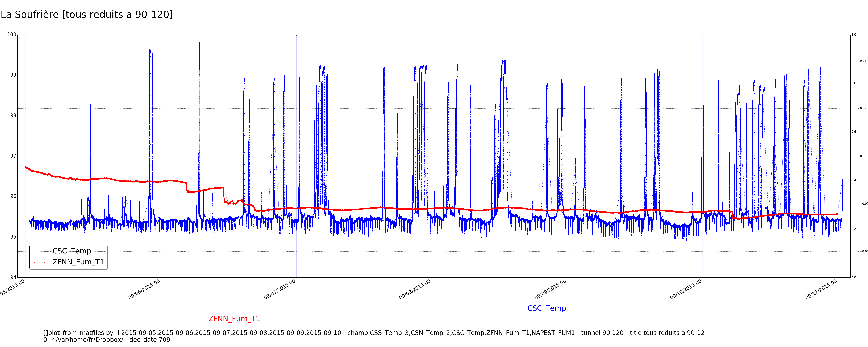Screen dimensions: 868x347
Task: Click the red ZFNN_Fum_T1 axis label below plot
Action: [x=234, y=319]
